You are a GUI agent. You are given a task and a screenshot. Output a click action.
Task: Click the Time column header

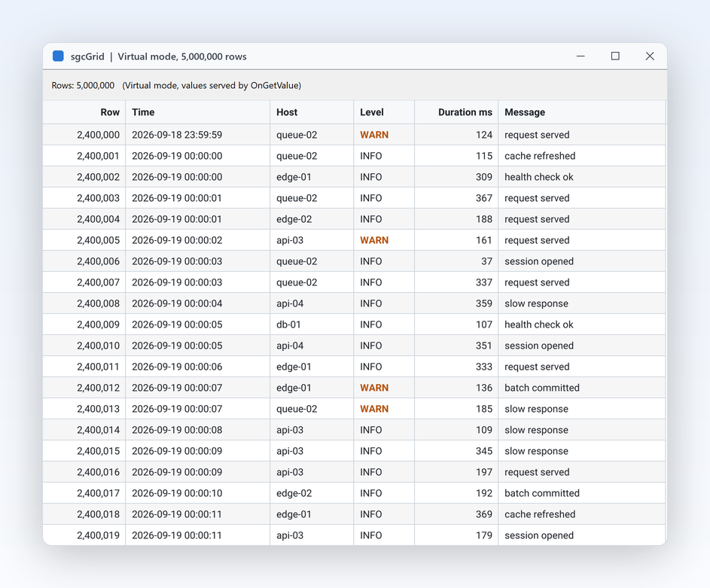(x=197, y=112)
